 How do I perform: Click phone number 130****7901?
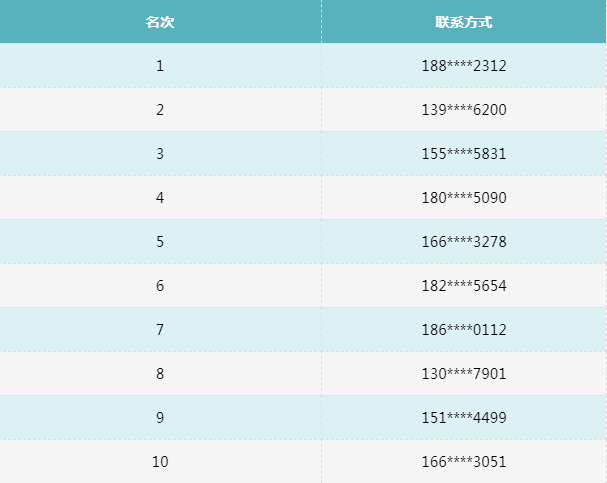pos(464,374)
